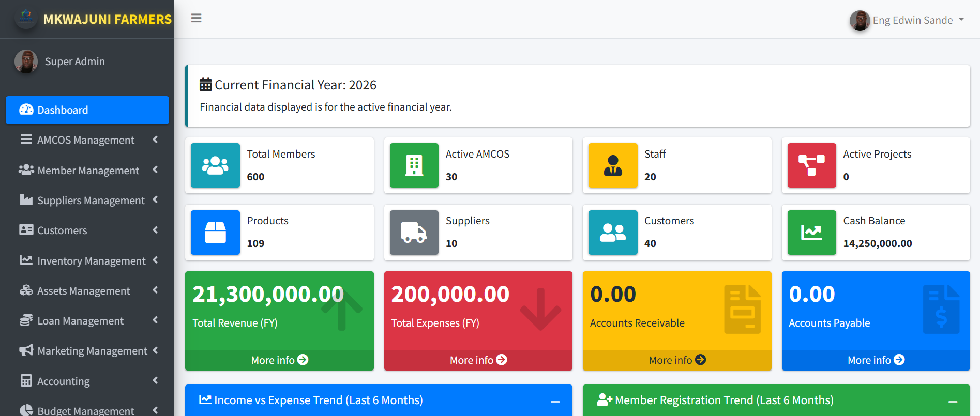This screenshot has width=980, height=416.
Task: Collapse the Member Registration Trend panel
Action: click(953, 402)
